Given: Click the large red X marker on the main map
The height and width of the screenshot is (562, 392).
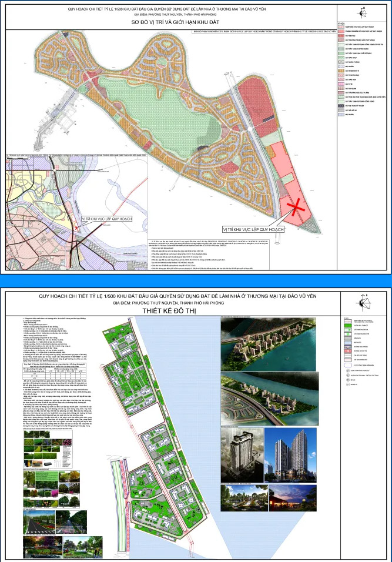Looking at the screenshot, I should click(x=295, y=207).
